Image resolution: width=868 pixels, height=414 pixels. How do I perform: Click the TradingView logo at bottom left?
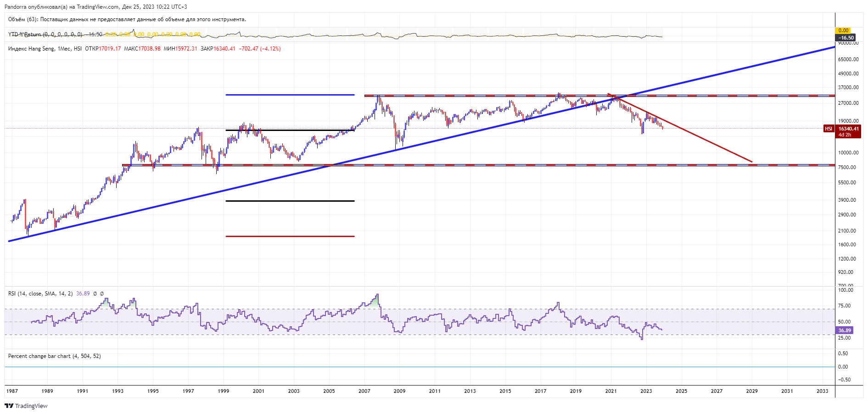tap(26, 406)
